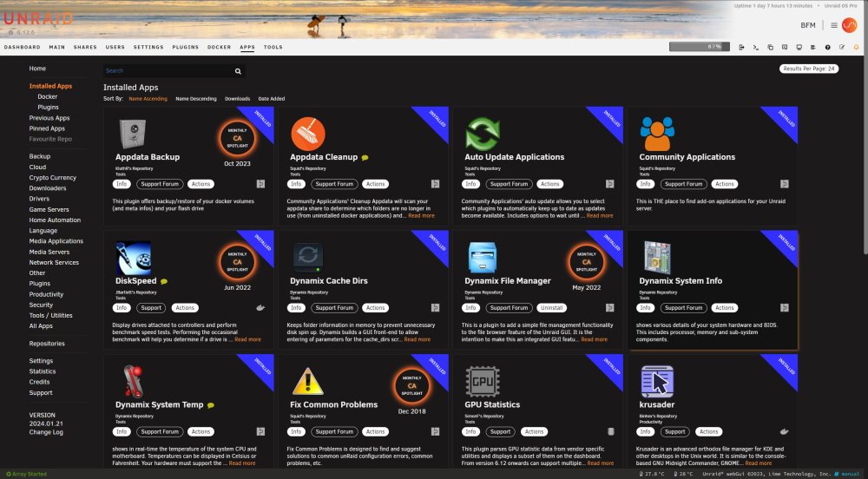Viewport: 868px width, 479px height.
Task: Click Read more on Appdata Cleanup description
Action: point(421,216)
